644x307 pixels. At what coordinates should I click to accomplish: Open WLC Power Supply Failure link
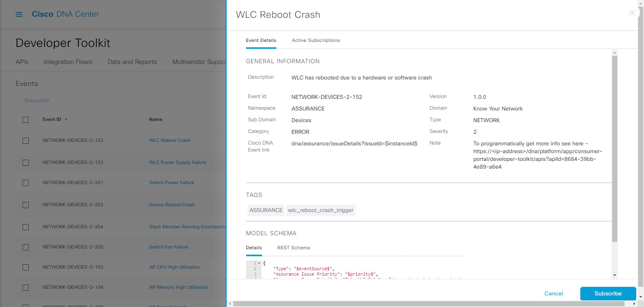pyautogui.click(x=177, y=162)
